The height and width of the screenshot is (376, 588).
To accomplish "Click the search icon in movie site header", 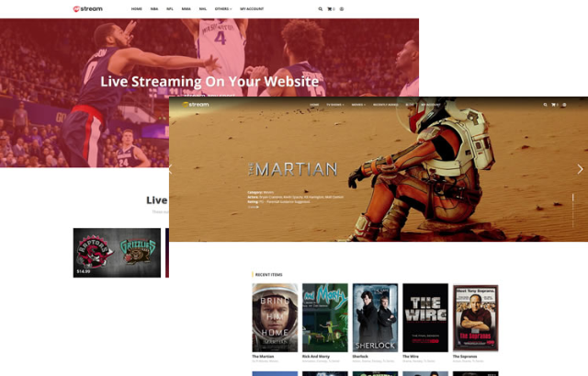I will pos(545,105).
